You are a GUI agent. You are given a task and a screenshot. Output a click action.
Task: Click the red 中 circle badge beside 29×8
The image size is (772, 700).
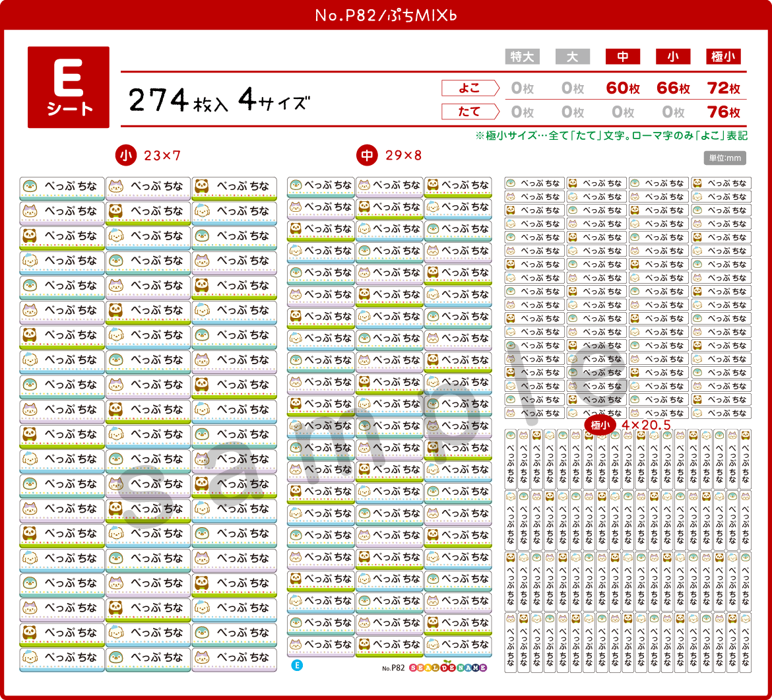coord(367,156)
